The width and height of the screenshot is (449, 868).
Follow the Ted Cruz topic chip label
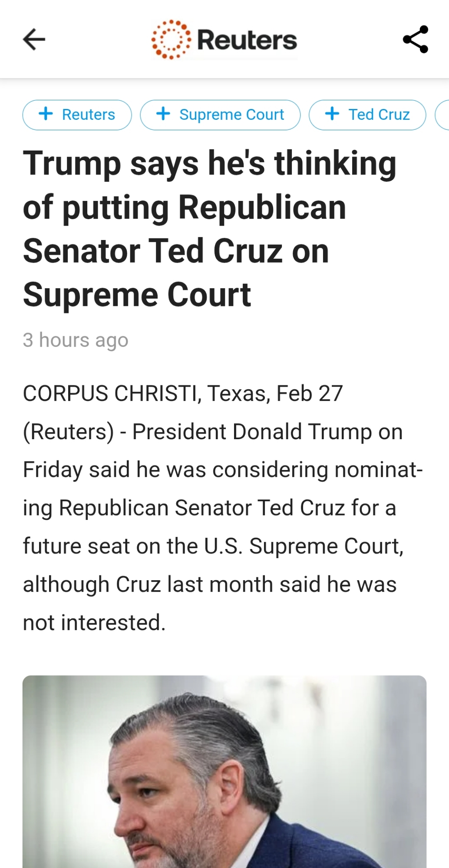coord(379,115)
